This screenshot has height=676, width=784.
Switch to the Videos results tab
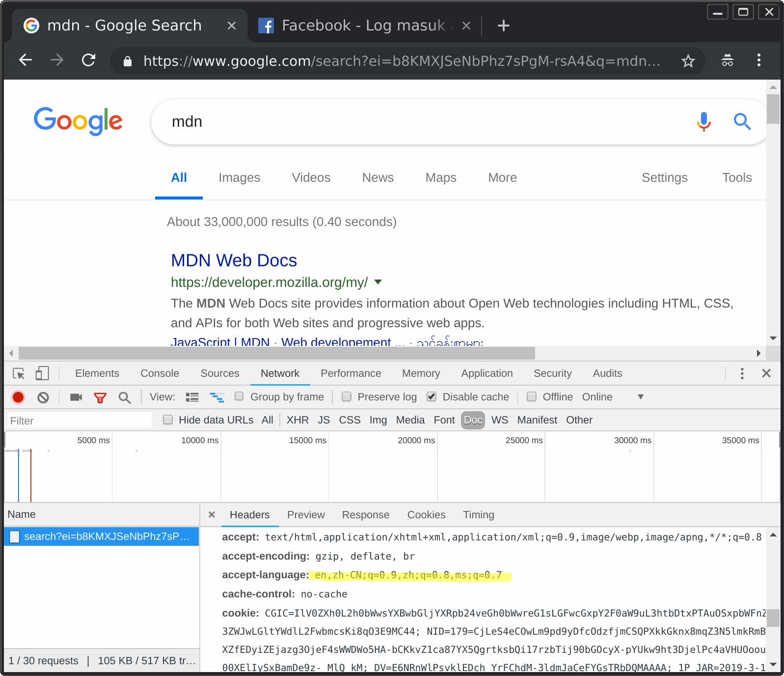click(x=311, y=177)
